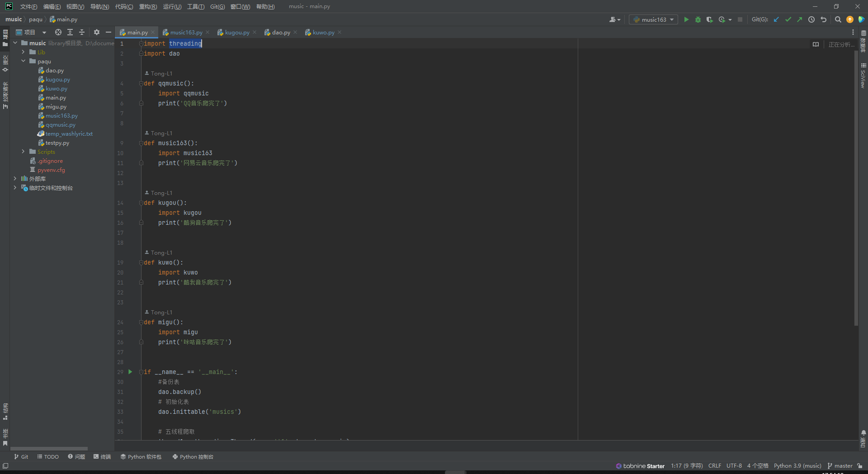Open editor tabs more options menu
The height and width of the screenshot is (474, 868).
[853, 32]
